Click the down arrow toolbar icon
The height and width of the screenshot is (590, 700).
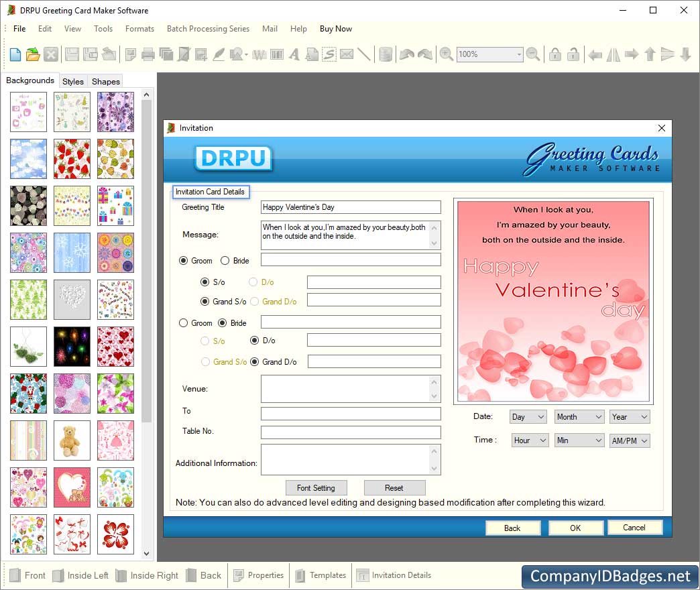click(x=686, y=54)
